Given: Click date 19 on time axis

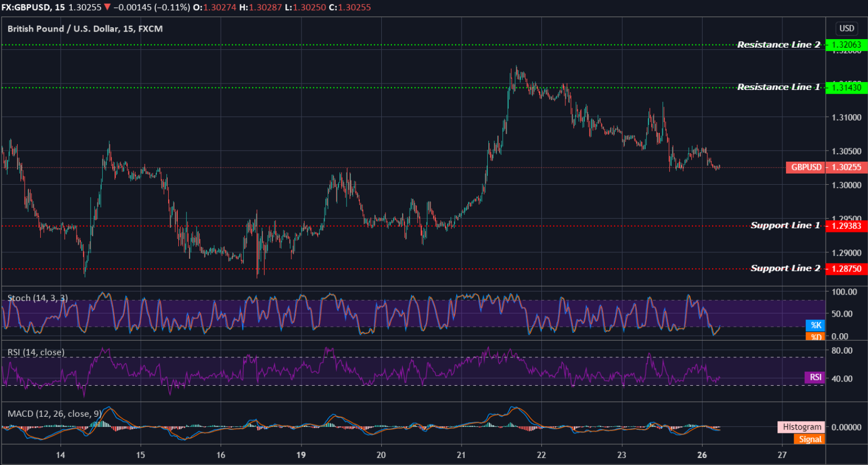Looking at the screenshot, I should pos(301,455).
